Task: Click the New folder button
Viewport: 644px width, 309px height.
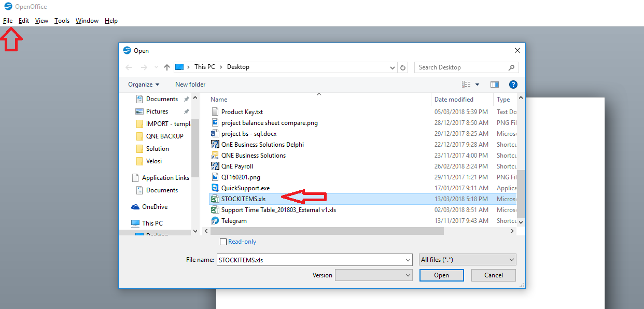Action: (190, 85)
